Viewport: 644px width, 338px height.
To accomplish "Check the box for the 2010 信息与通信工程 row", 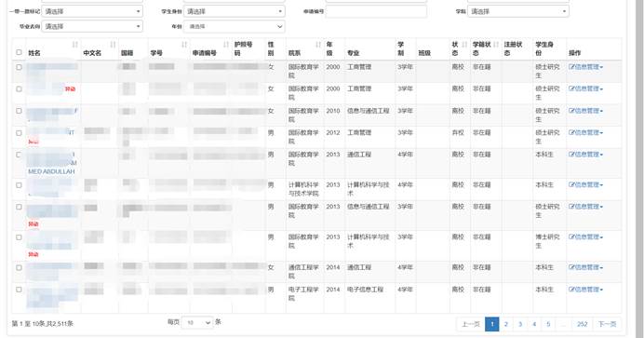I will pos(19,111).
